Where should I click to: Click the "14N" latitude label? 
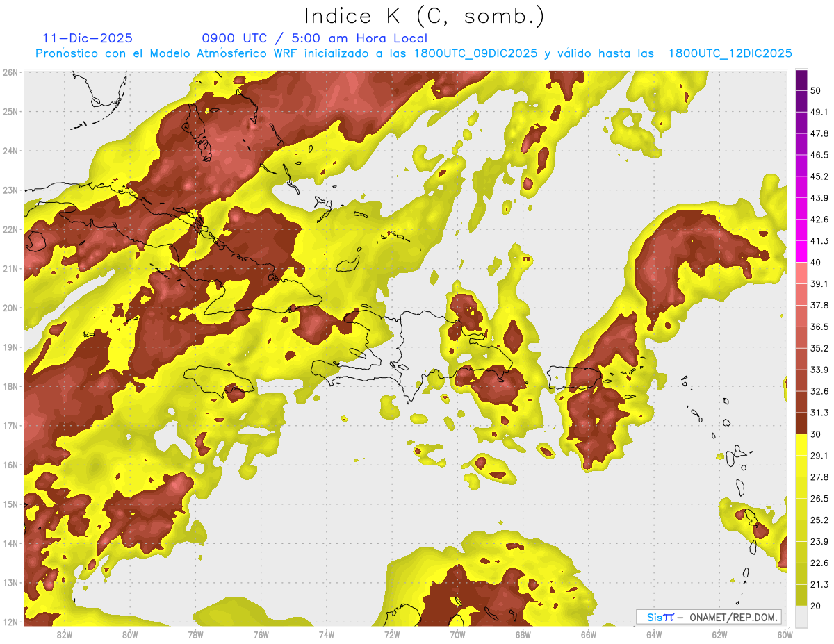pyautogui.click(x=10, y=543)
